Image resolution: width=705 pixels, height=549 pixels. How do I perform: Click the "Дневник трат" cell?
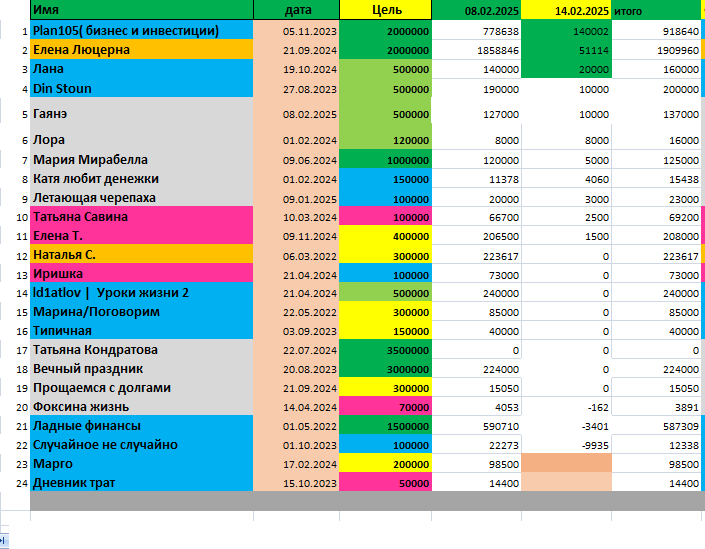[142, 482]
